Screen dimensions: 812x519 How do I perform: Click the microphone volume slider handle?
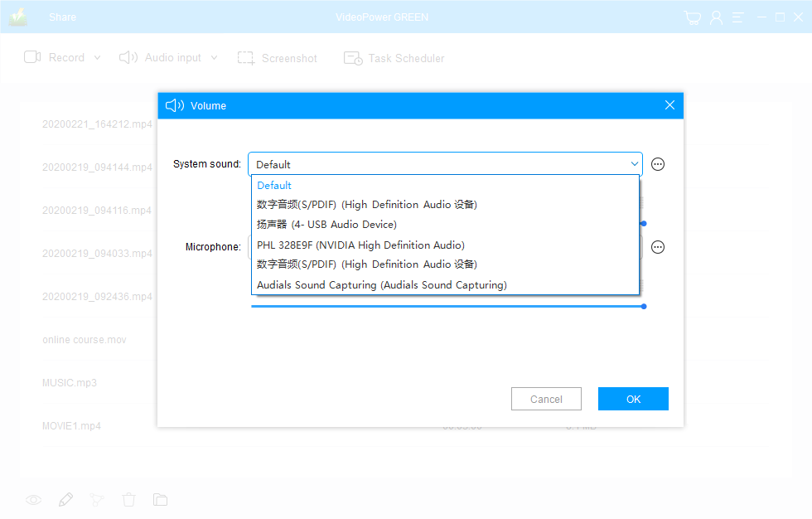(644, 307)
